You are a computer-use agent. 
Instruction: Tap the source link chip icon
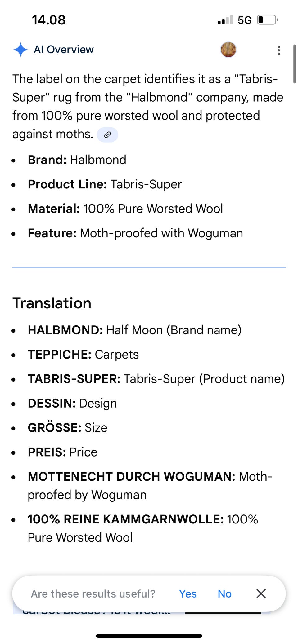click(107, 135)
